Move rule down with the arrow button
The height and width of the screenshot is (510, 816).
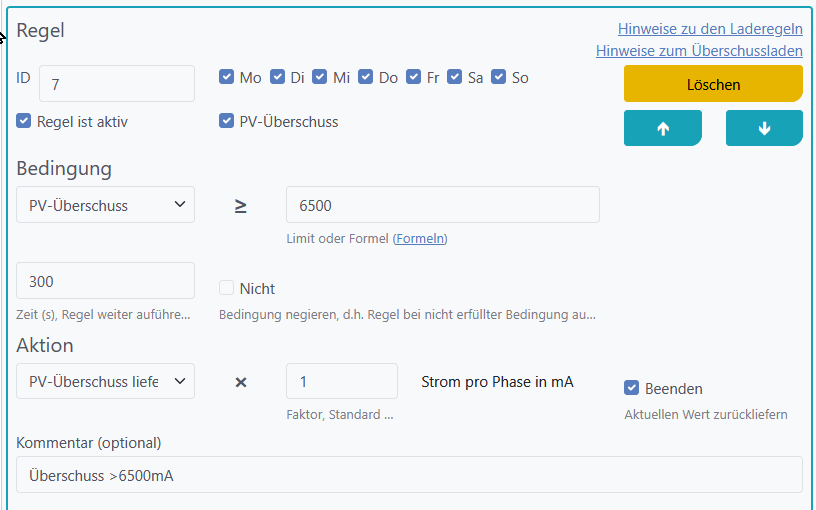tap(764, 128)
